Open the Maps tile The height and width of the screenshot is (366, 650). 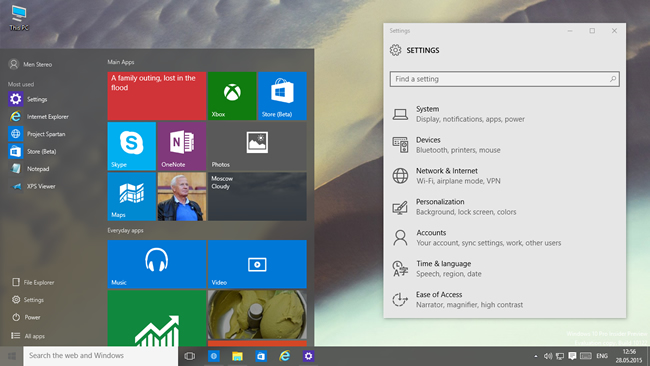coord(131,196)
